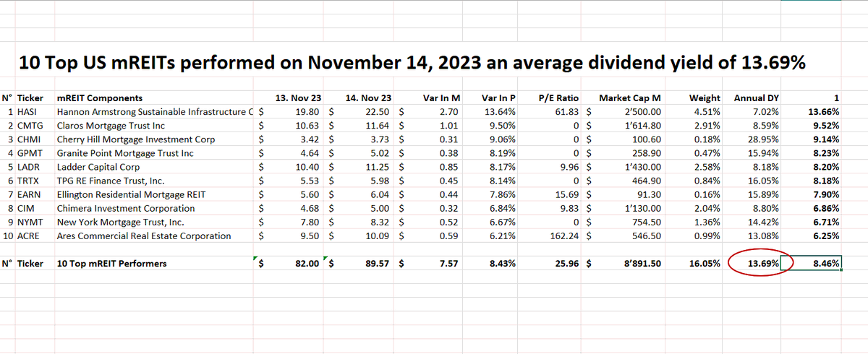Select the '14. Nov 23' column header
Screen dimensions: 868x354
click(370, 98)
